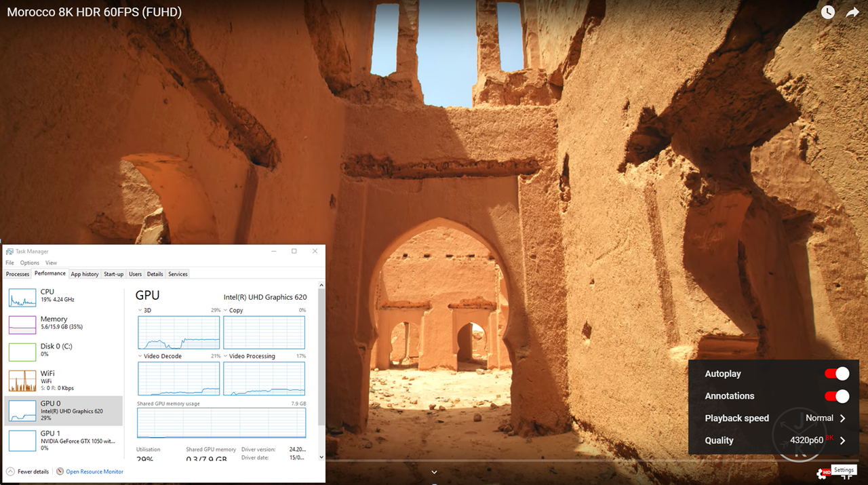Viewport: 868px width, 485px height.
Task: Click the Morocco 8K HDR video title
Action: pyautogui.click(x=94, y=12)
